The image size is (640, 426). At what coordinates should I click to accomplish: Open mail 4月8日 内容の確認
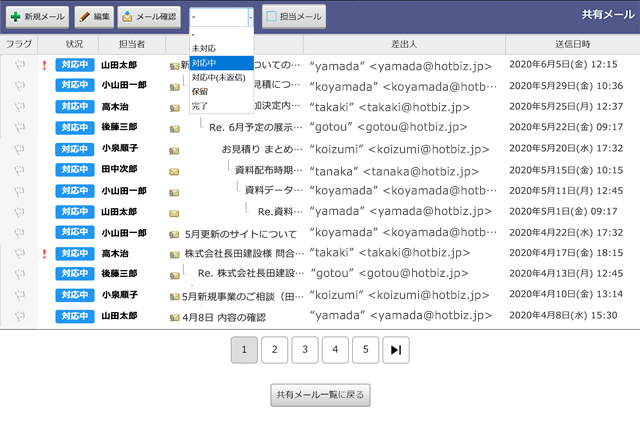[x=224, y=317]
